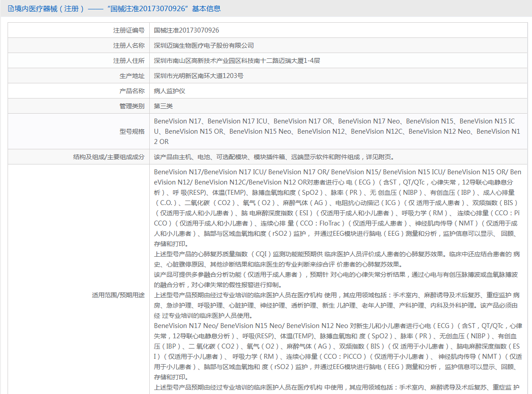Click the 生产地址 label
532x394 pixels.
point(131,76)
